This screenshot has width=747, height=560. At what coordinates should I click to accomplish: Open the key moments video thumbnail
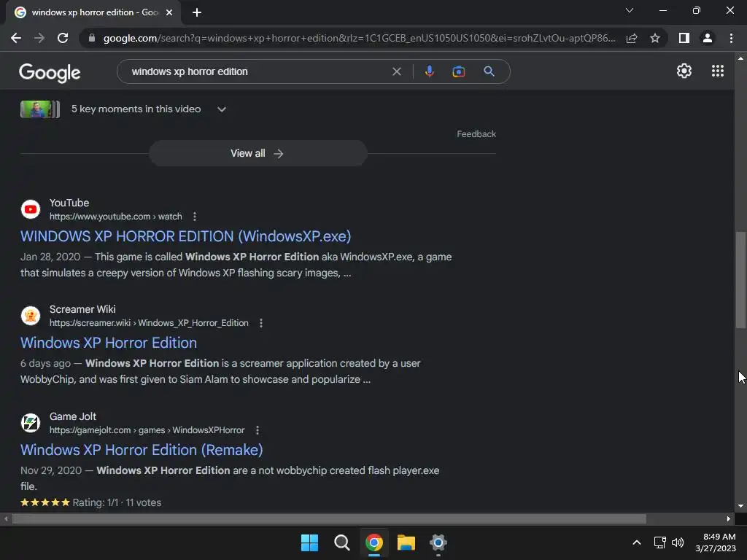(x=40, y=109)
